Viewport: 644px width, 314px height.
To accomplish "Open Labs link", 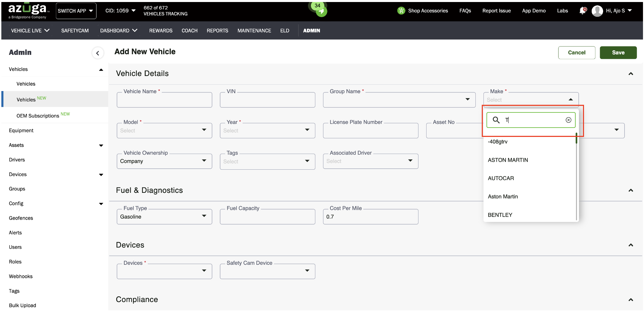I will point(563,11).
